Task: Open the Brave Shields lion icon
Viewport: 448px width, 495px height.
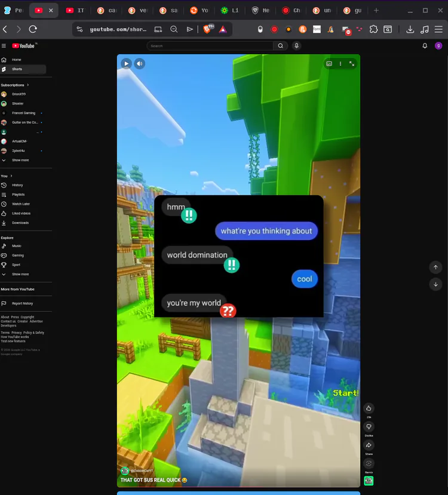Action: [x=207, y=29]
